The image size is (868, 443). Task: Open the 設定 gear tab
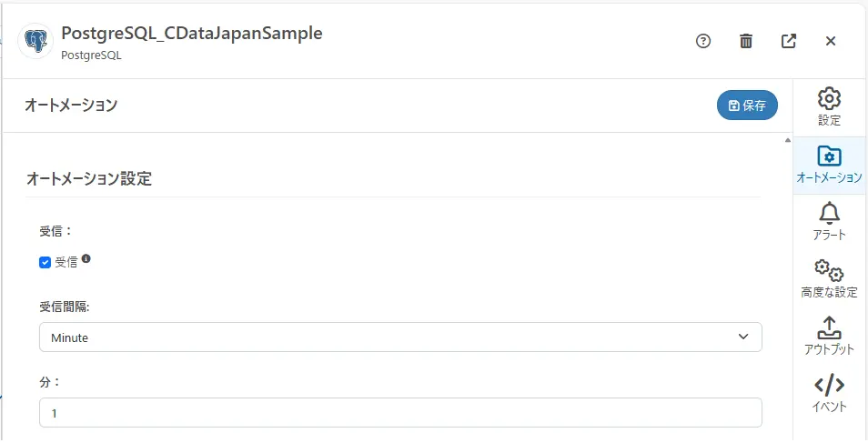tap(829, 106)
